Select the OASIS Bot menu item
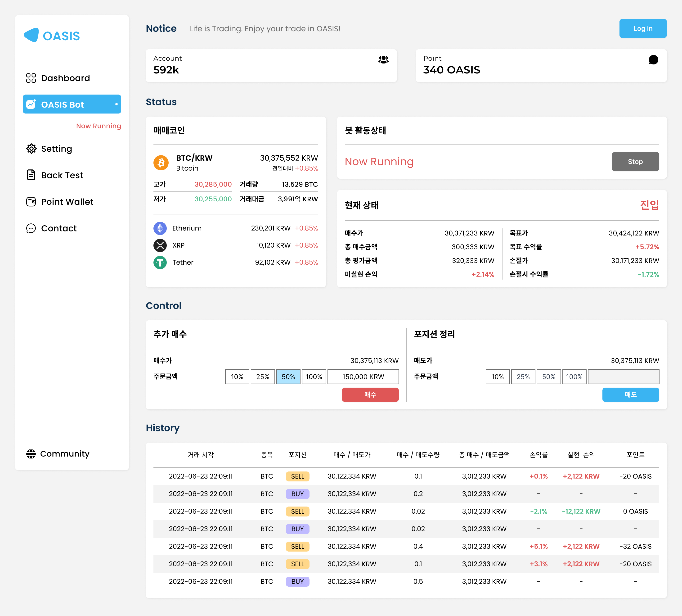The height and width of the screenshot is (616, 682). point(72,104)
